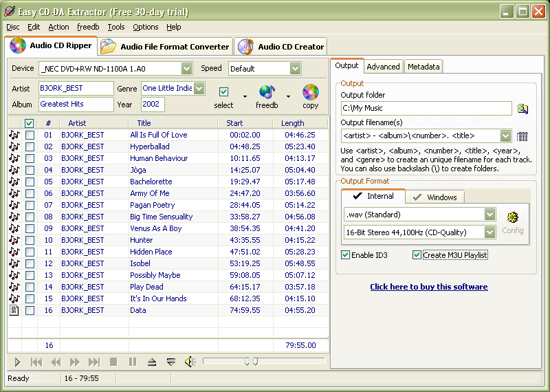Open the Speed dropdown
Screen dimensions: 550x392
click(295, 68)
